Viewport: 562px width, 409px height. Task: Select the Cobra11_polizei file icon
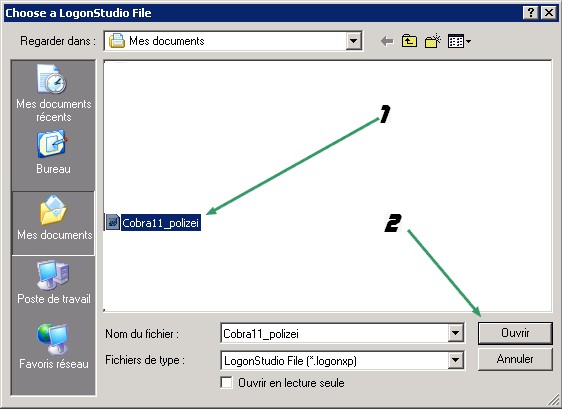pos(113,223)
